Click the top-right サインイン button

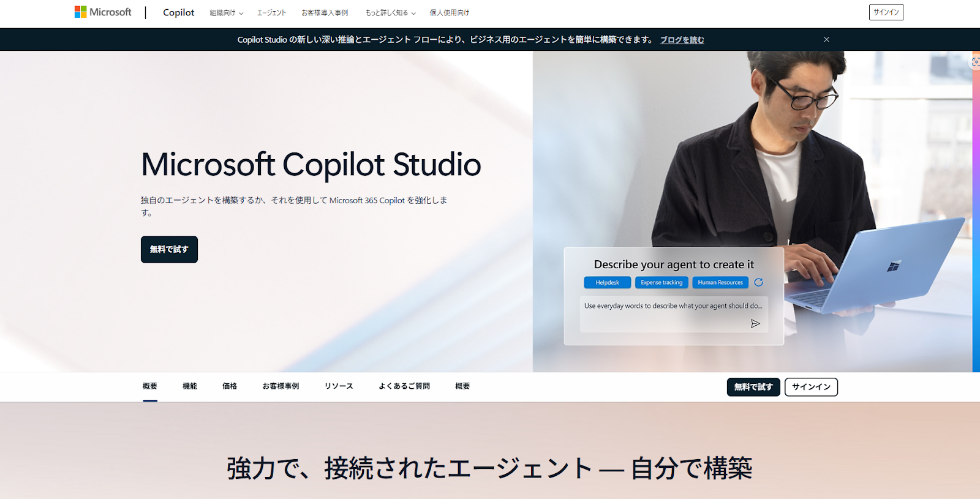coord(886,12)
